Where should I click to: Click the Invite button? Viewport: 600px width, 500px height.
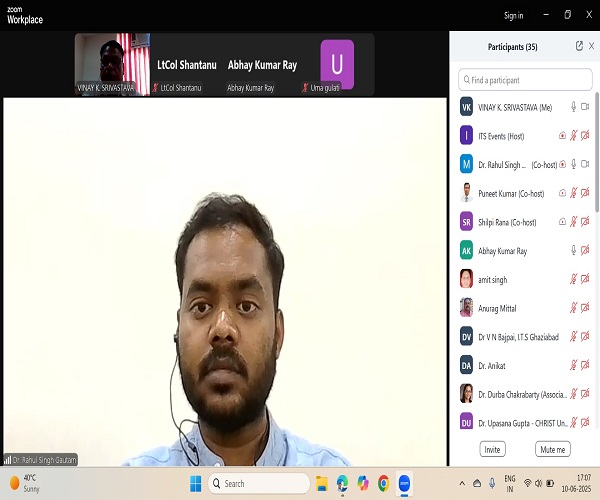coord(492,449)
